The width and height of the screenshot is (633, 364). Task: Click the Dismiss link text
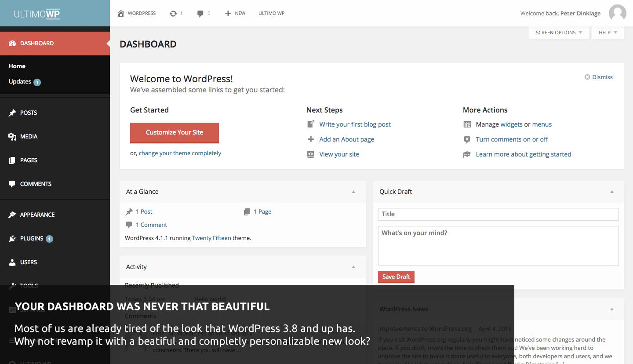602,77
